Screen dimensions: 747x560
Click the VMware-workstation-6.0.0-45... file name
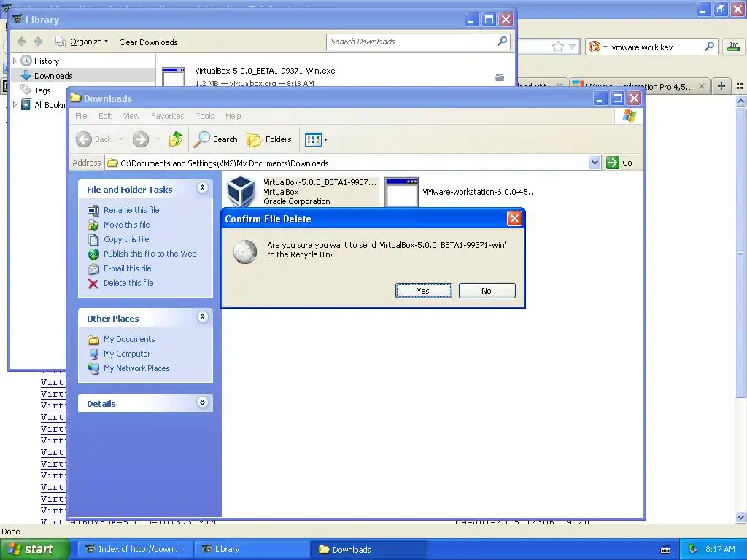(x=479, y=192)
